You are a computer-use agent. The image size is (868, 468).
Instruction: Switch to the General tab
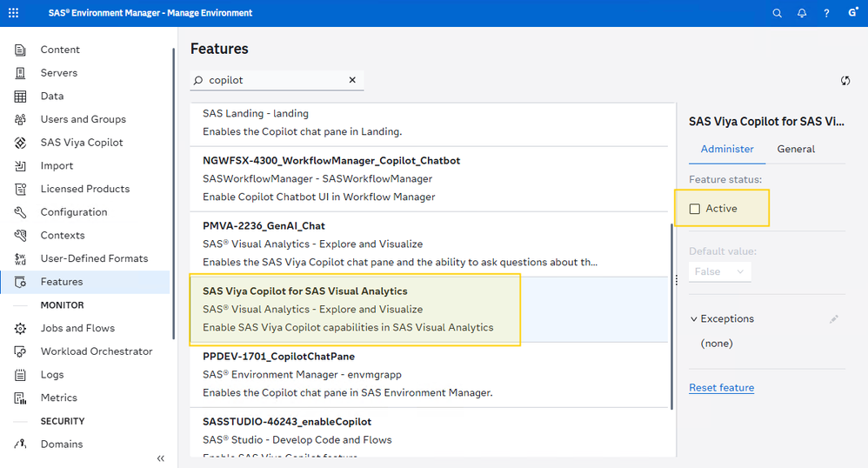pyautogui.click(x=796, y=149)
